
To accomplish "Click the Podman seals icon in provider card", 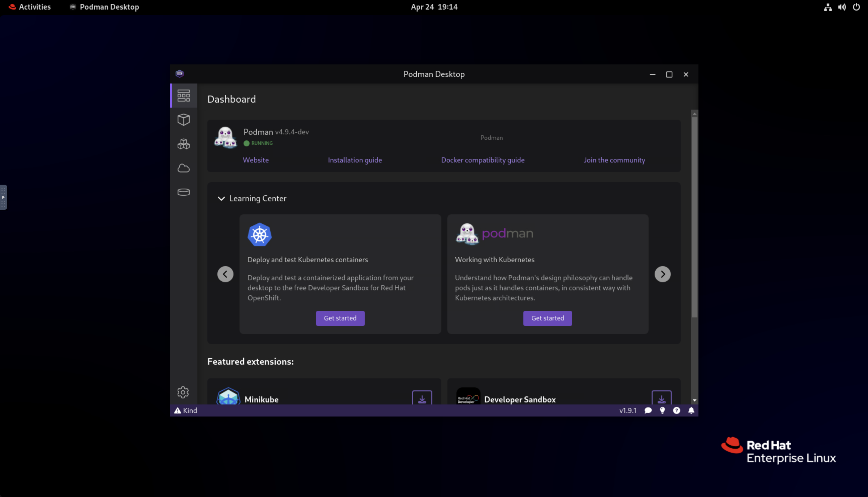I will pyautogui.click(x=225, y=137).
